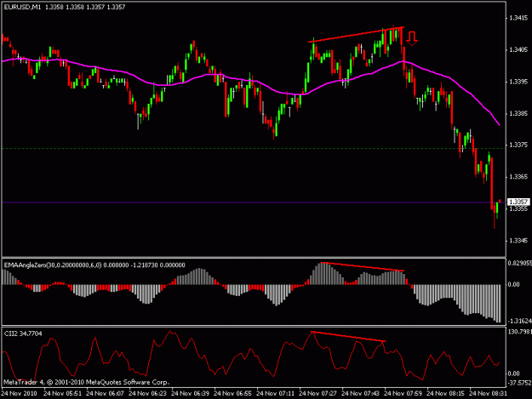
Task: Click the CII2 34.7704 indicator label
Action: [23, 333]
